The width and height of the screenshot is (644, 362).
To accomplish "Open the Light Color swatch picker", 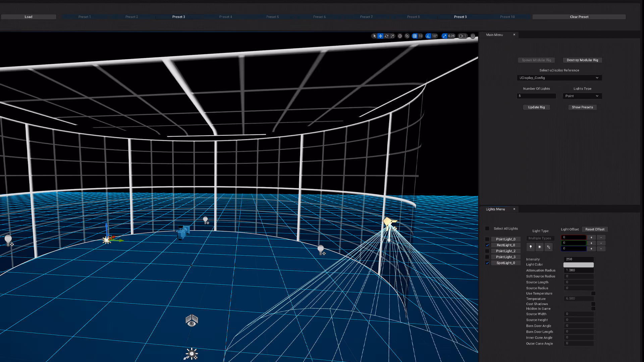I will point(579,265).
